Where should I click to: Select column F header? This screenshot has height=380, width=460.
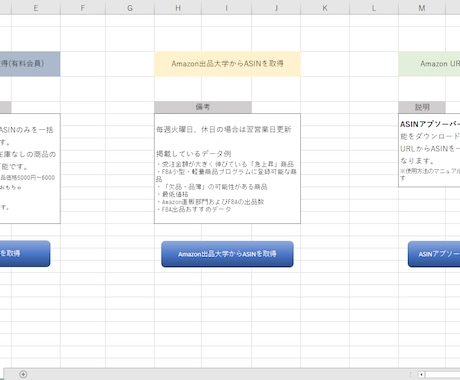(83, 8)
